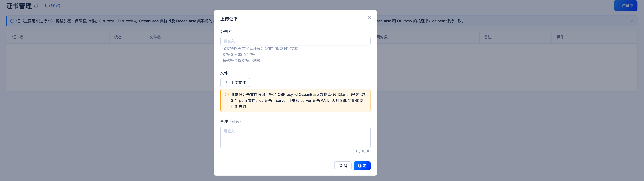The height and width of the screenshot is (181, 644).
Task: Click the 证书管理 page title
Action: 19,5
